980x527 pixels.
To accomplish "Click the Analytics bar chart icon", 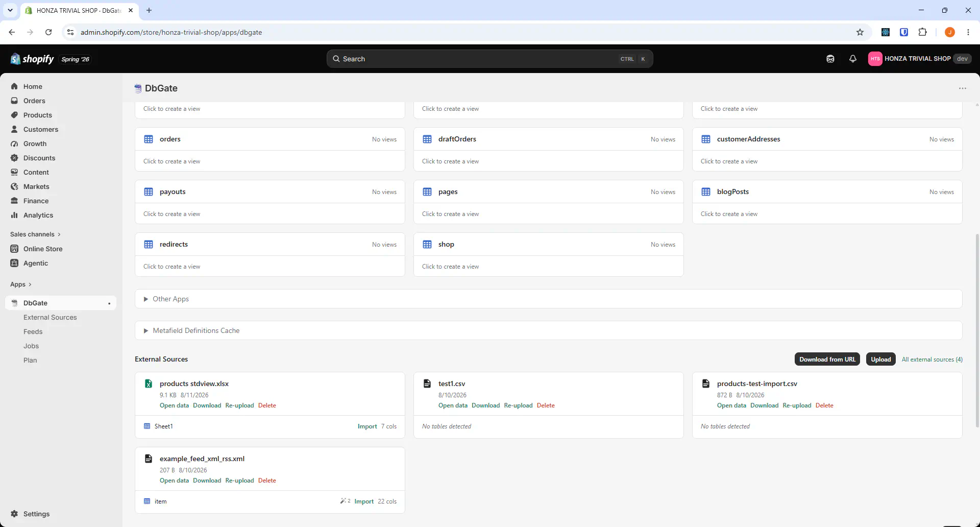I will (x=14, y=215).
